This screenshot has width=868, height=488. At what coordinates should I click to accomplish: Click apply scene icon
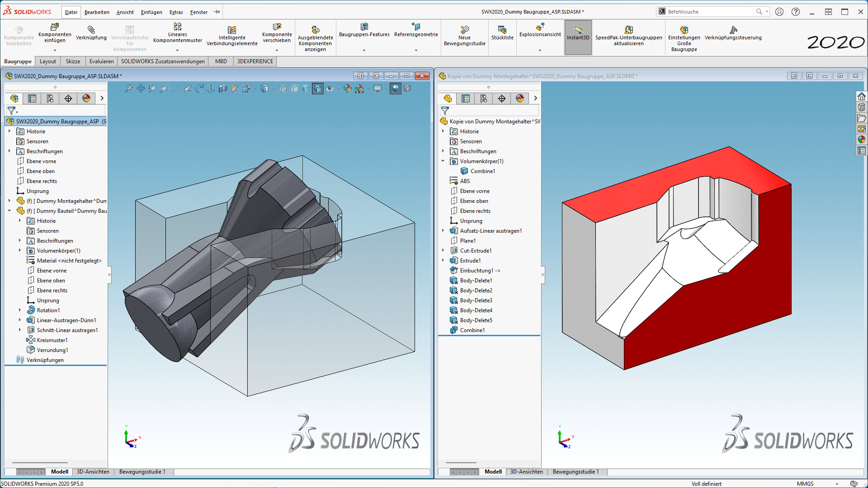[x=359, y=89]
